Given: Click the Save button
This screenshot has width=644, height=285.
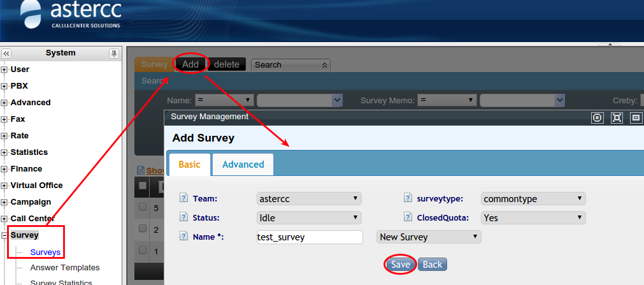Looking at the screenshot, I should [400, 265].
